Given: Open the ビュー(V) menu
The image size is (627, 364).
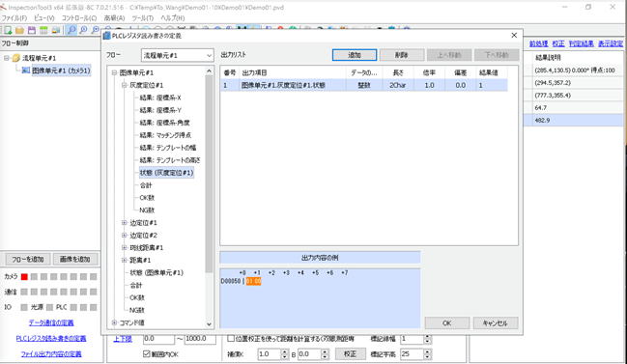Looking at the screenshot, I should tap(44, 18).
